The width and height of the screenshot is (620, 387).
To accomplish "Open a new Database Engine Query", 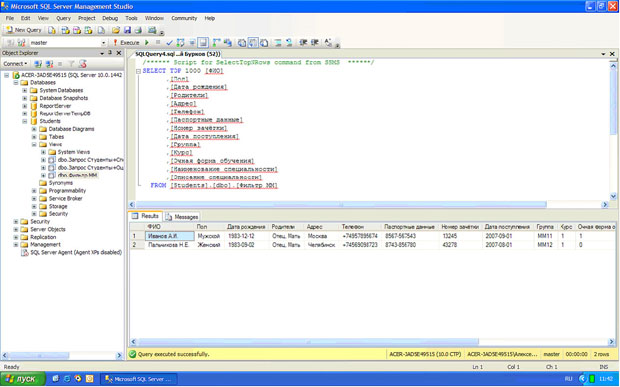I will tap(52, 30).
